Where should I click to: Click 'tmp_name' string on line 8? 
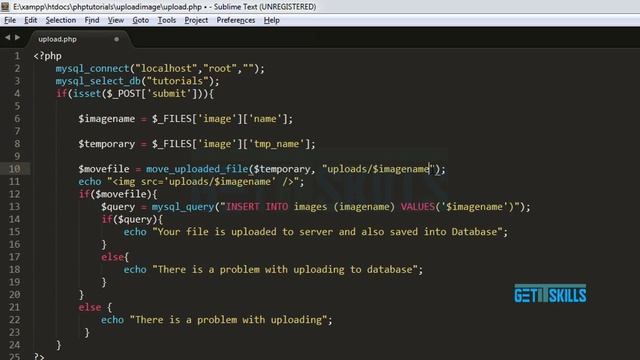pos(276,144)
